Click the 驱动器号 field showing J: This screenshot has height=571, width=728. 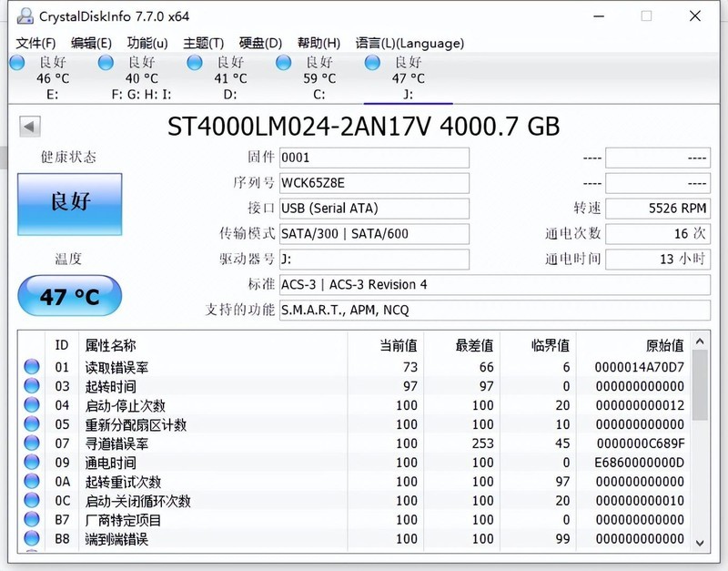374,259
